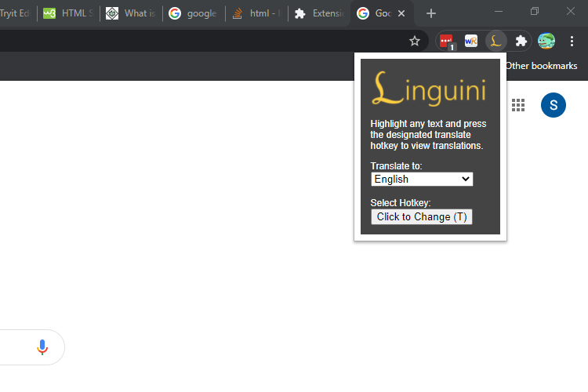
Task: Open the WR extension icon
Action: [x=471, y=41]
